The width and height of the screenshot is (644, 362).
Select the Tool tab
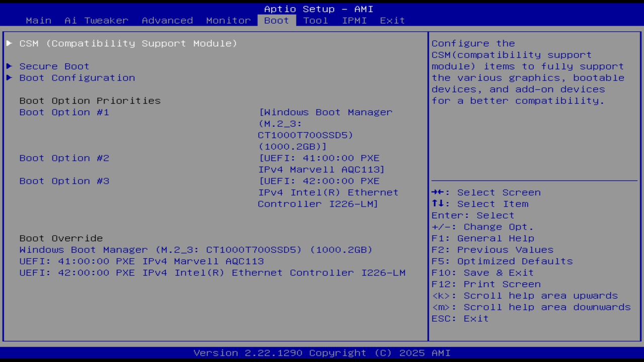coord(315,20)
